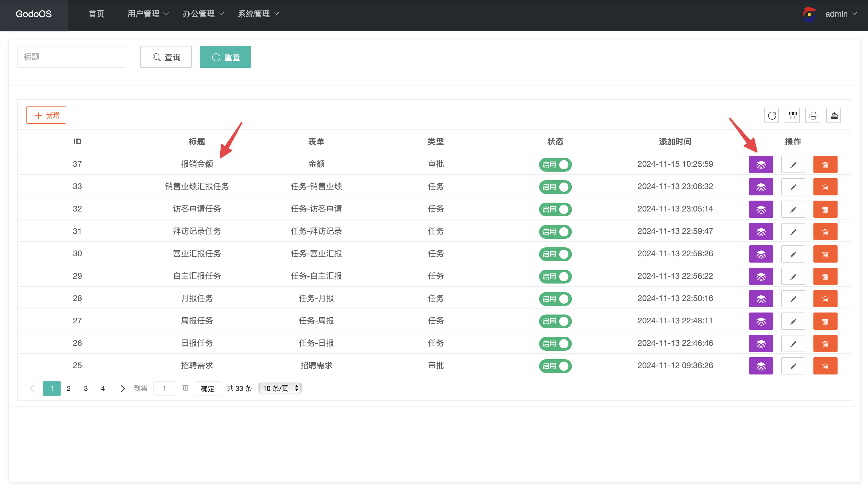Click purple layers icon for 报销金额 row

(x=761, y=164)
